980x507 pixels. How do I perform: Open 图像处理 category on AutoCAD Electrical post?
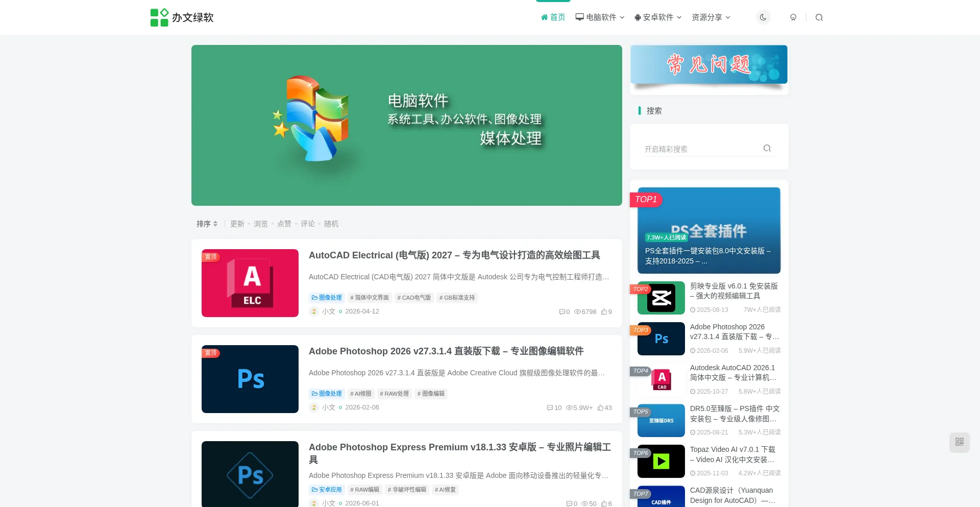[327, 298]
